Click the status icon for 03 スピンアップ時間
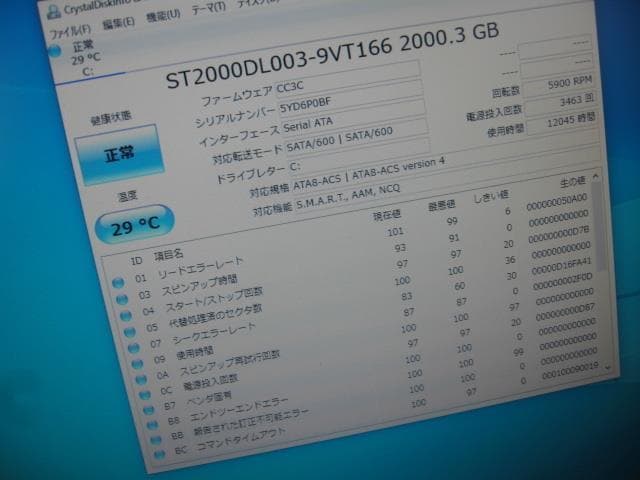Viewport: 640px width, 480px height. (x=122, y=299)
